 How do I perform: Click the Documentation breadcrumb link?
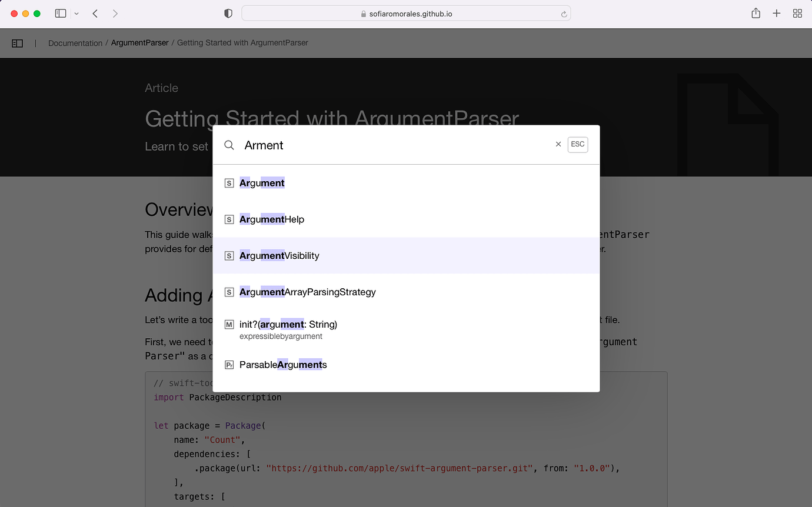pos(75,42)
